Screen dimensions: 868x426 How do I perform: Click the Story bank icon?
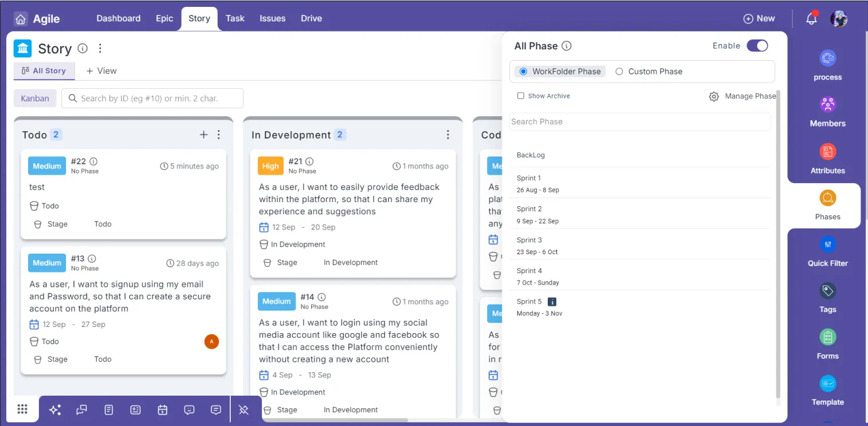click(x=22, y=49)
